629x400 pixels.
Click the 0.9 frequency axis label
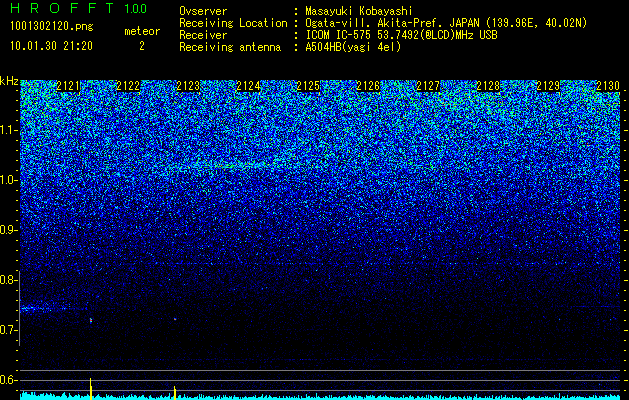[x=7, y=230]
